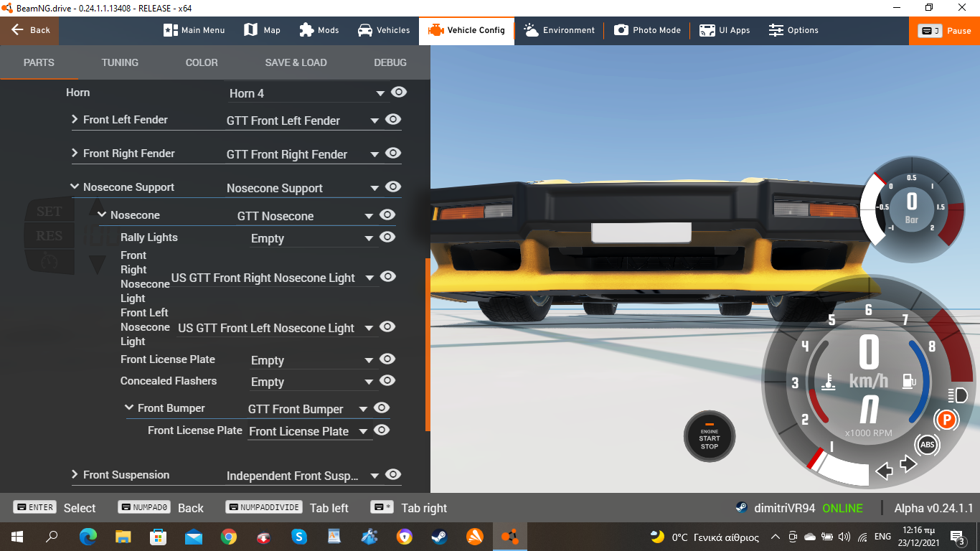Screen dimensions: 980x551
Task: Open the Environment settings
Action: pyautogui.click(x=560, y=30)
